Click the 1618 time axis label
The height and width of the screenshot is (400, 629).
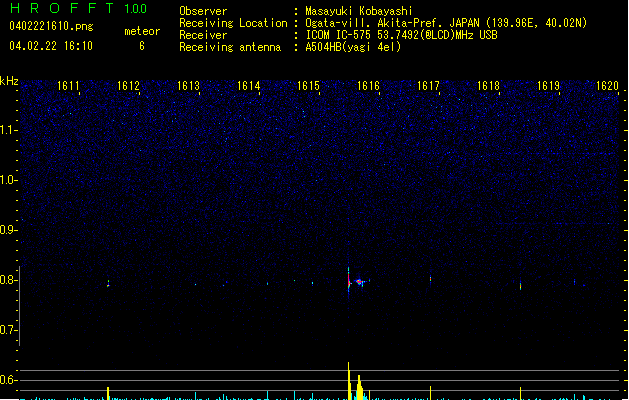click(488, 86)
